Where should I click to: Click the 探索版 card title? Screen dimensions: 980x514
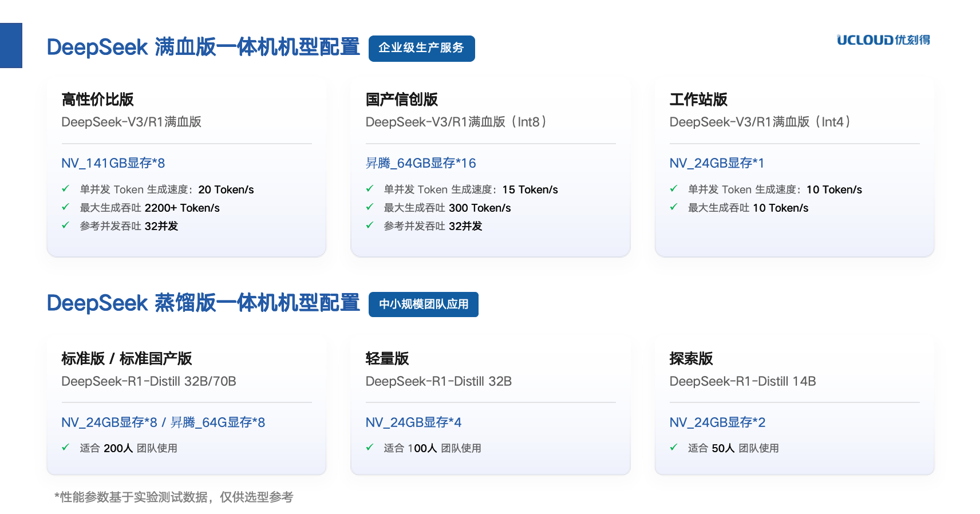click(x=691, y=359)
